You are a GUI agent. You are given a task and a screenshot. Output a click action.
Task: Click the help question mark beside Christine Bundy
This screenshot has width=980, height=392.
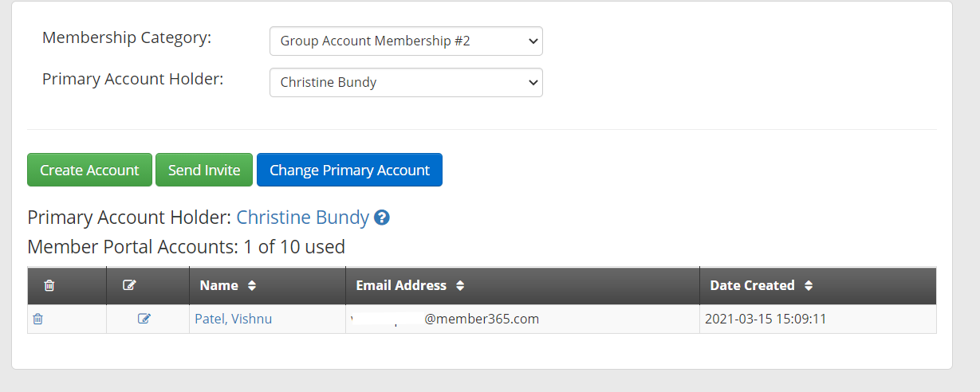click(x=382, y=218)
